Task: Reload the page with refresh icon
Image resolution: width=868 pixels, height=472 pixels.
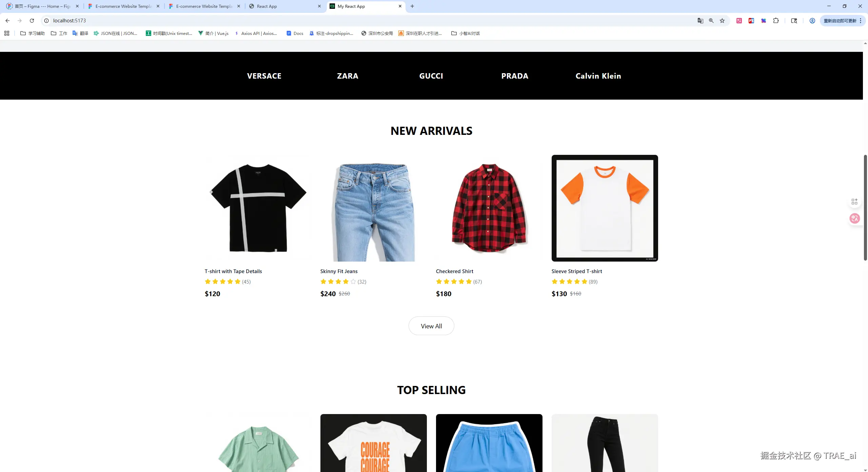Action: pyautogui.click(x=32, y=21)
